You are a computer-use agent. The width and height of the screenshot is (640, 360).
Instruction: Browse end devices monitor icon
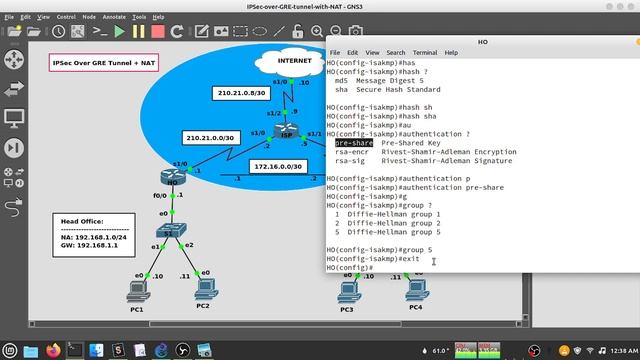coord(14,118)
